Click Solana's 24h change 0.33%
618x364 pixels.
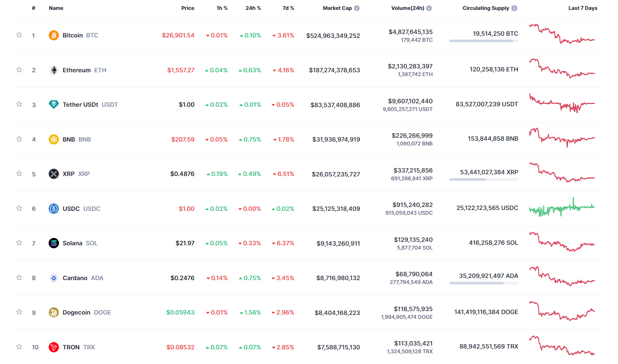tap(250, 243)
